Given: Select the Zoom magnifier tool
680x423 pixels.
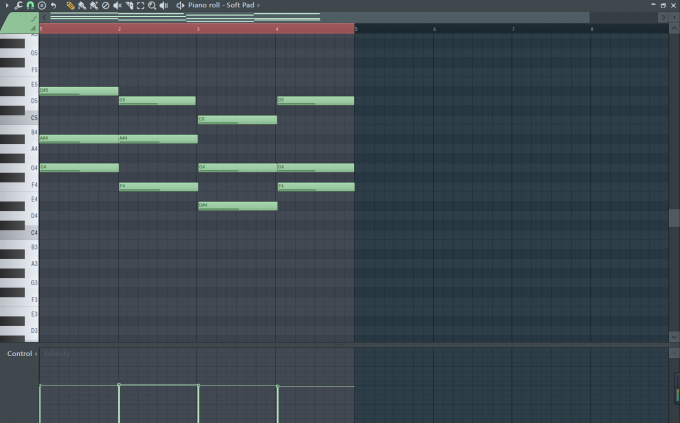Looking at the screenshot, I should 152,5.
